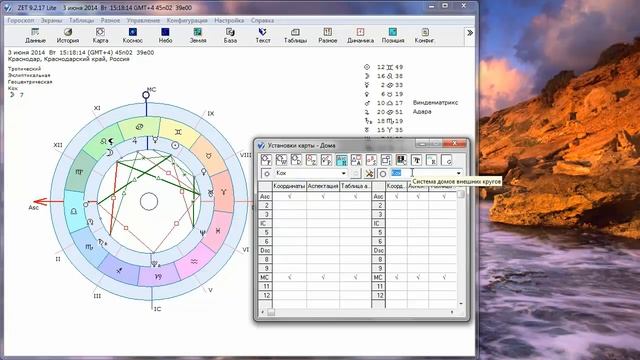This screenshot has width=640, height=360.
Task: Select the chart settings 'D' icon
Action: pos(296,160)
